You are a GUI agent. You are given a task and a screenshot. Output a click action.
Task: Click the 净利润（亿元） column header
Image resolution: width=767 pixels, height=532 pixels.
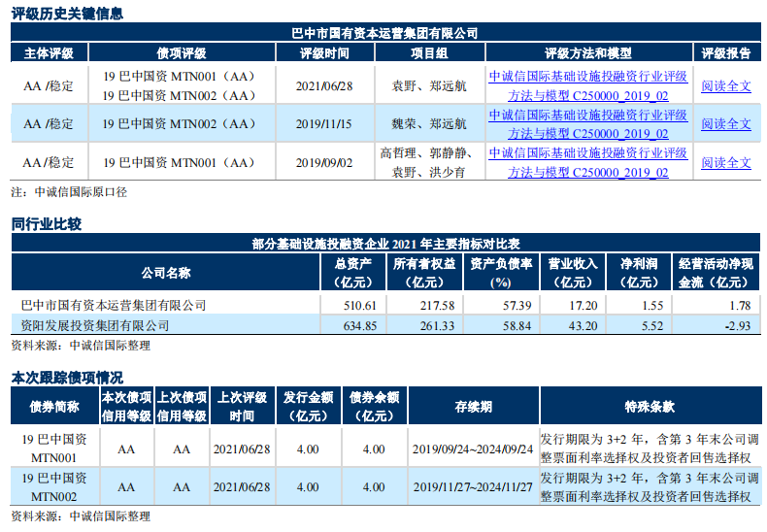pyautogui.click(x=639, y=273)
